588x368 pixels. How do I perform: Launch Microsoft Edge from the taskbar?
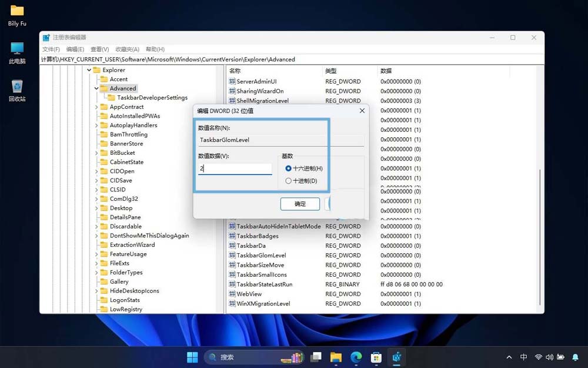[x=356, y=357]
